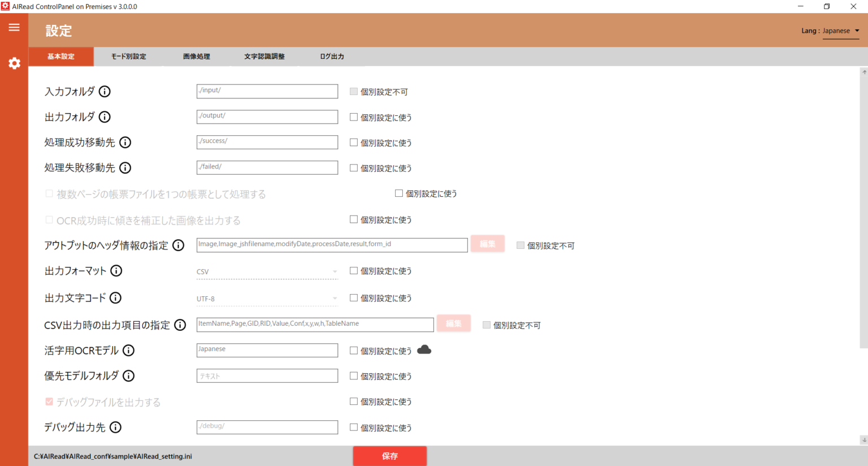868x466 pixels.
Task: Open the hamburger navigation menu
Action: pos(14,27)
